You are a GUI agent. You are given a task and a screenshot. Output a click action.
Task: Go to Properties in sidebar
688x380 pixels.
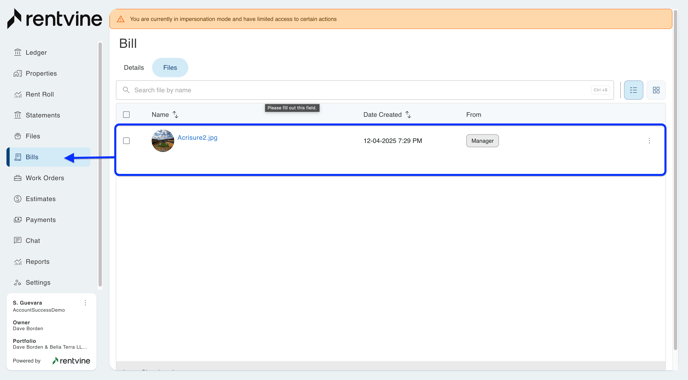(x=41, y=73)
